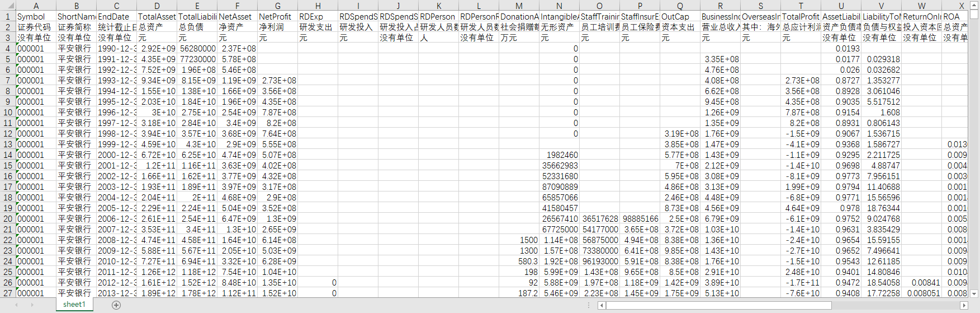The image size is (980, 313).
Task: Select row 1 header
Action: tap(8, 17)
